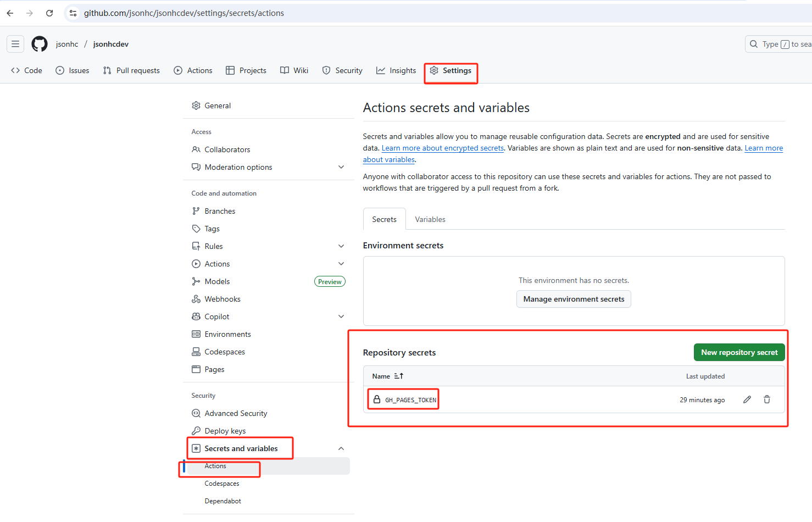812x522 pixels.
Task: Click the Tags icon in sidebar
Action: pos(196,229)
